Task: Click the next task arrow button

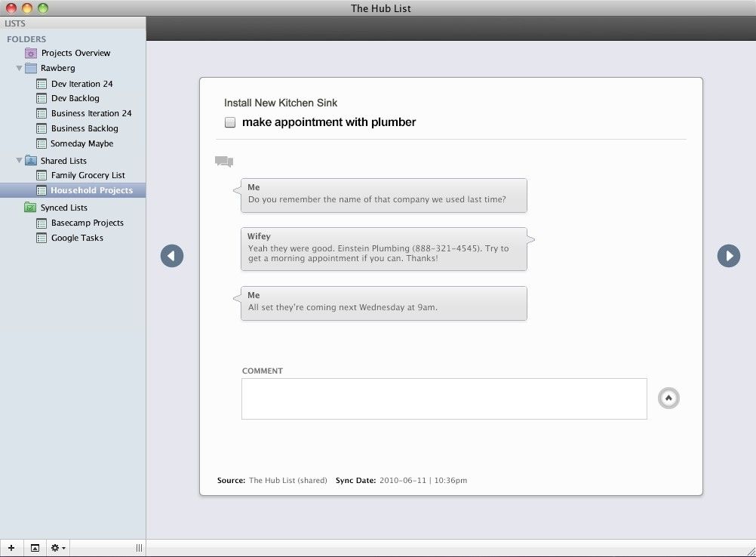Action: click(728, 256)
